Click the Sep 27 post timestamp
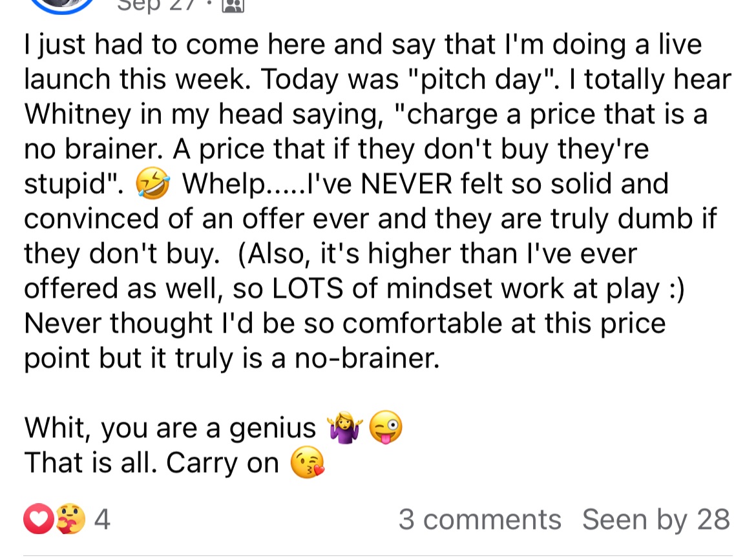The image size is (756, 558). click(x=156, y=6)
